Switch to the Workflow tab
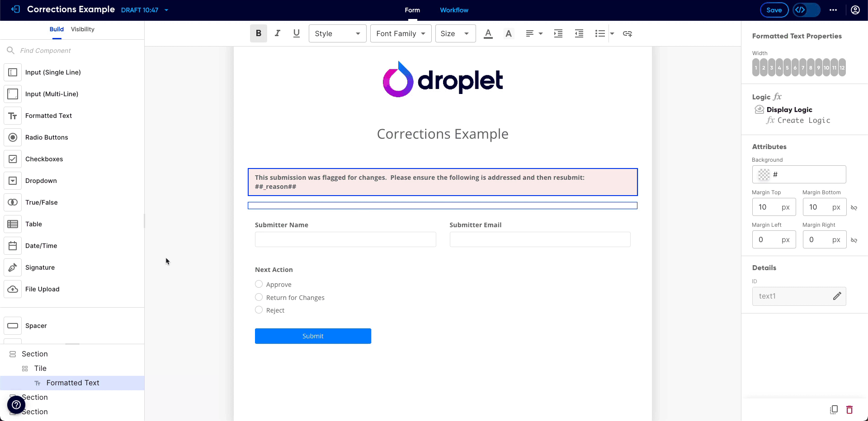The width and height of the screenshot is (868, 421). (454, 10)
